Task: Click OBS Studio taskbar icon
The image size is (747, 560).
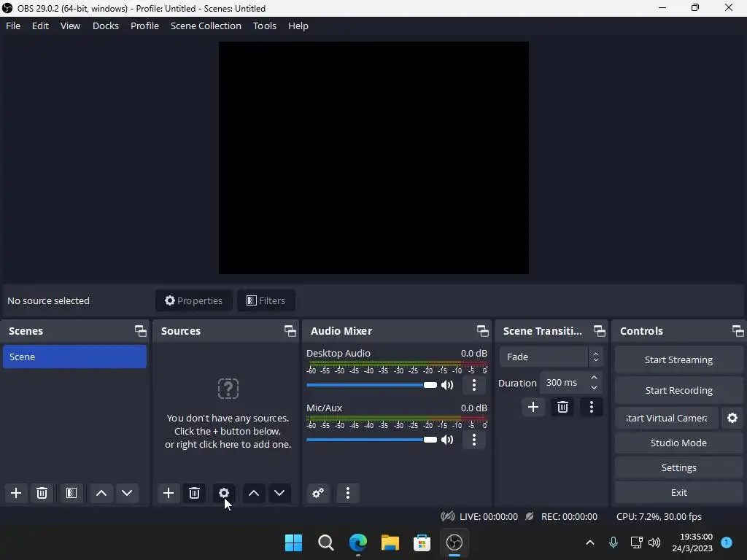Action: pos(454,542)
